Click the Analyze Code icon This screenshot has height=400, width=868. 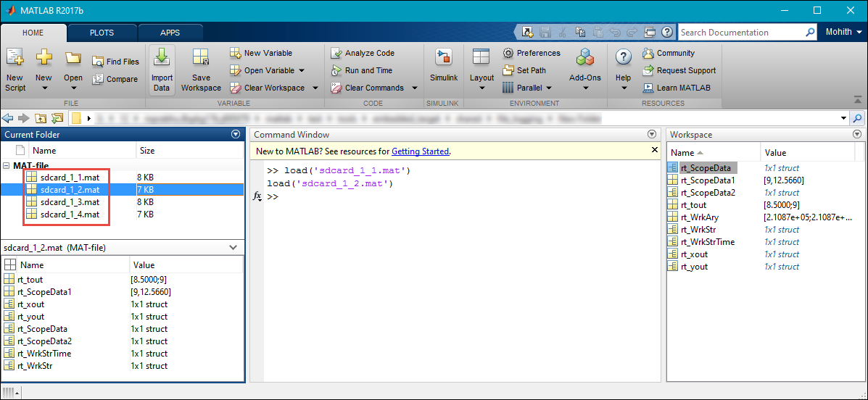[336, 53]
